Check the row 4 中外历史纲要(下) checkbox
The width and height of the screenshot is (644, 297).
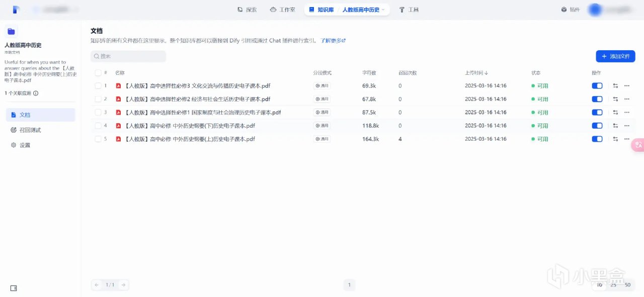click(98, 126)
